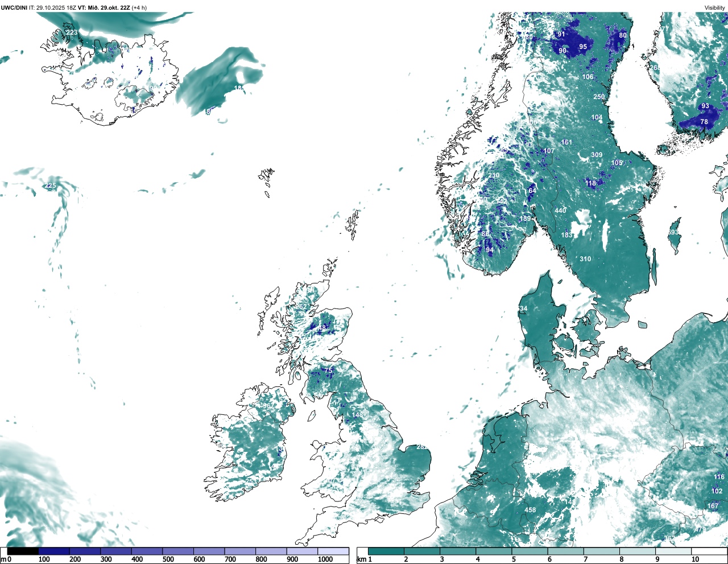Click the '94' value in southern Norway
This screenshot has width=728, height=564.
[x=490, y=250]
